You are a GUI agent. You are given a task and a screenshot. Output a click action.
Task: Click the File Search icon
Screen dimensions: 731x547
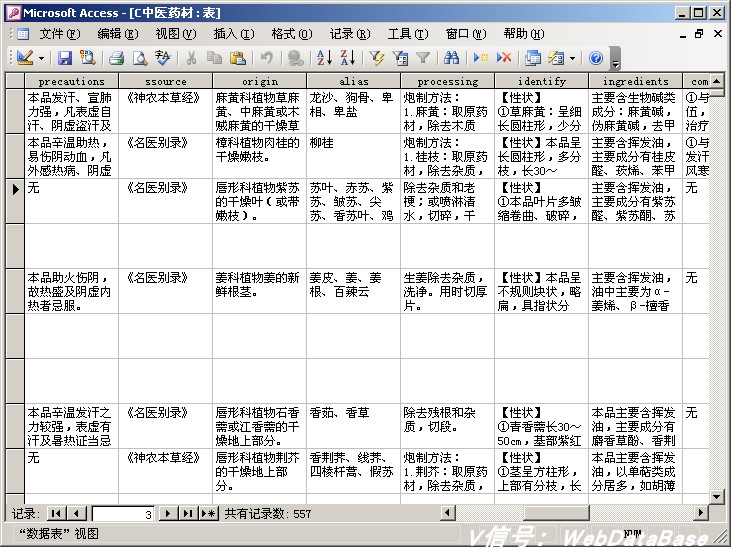[87, 58]
